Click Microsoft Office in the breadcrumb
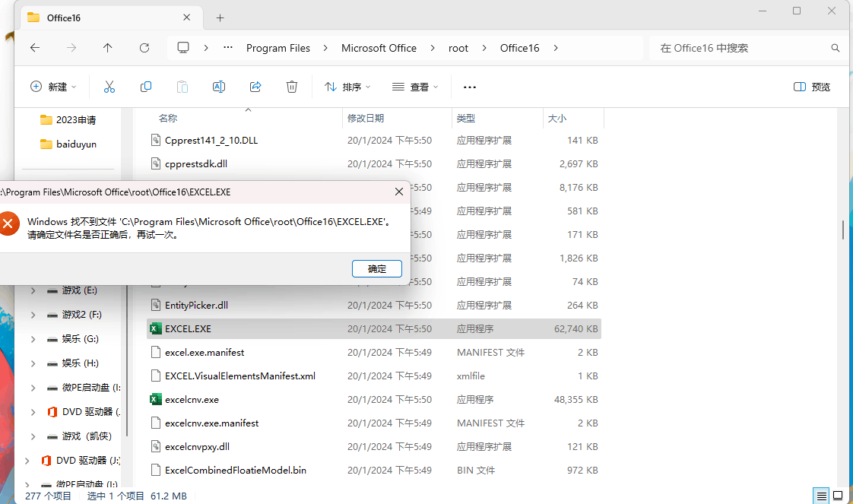The width and height of the screenshot is (853, 504). tap(379, 48)
